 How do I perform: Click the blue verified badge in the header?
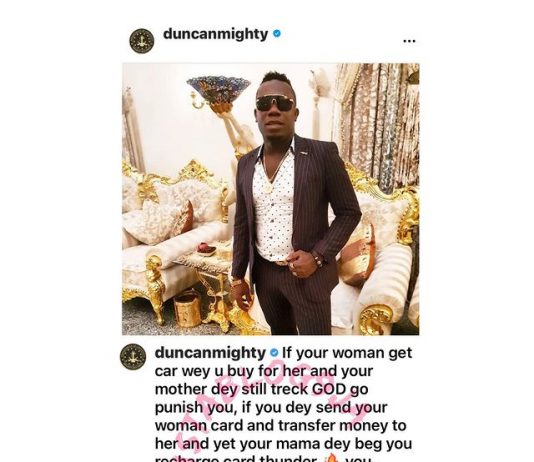pyautogui.click(x=277, y=33)
